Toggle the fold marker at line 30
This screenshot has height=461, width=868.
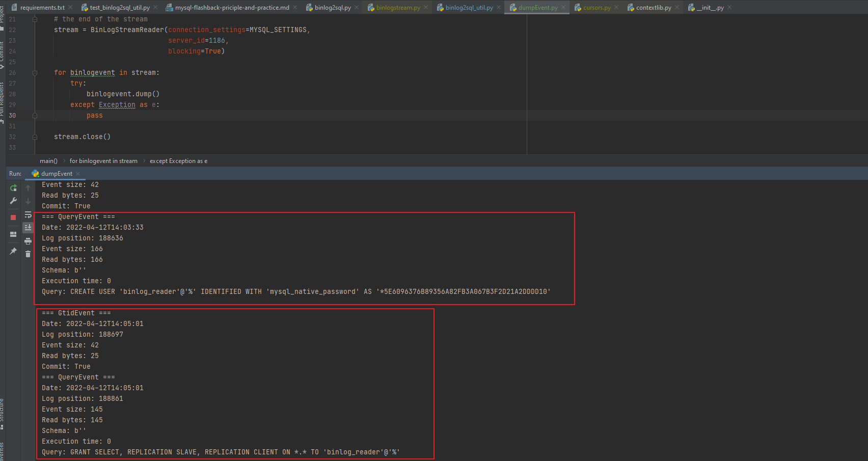point(35,116)
